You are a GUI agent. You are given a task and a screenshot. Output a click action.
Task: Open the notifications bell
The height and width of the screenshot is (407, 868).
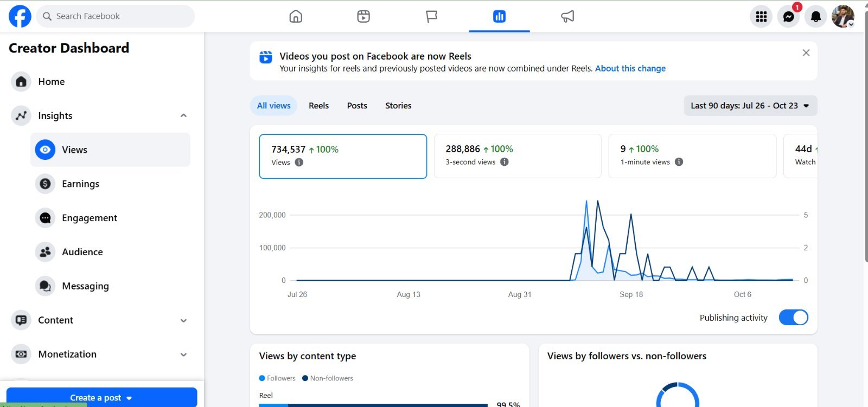pyautogui.click(x=815, y=17)
